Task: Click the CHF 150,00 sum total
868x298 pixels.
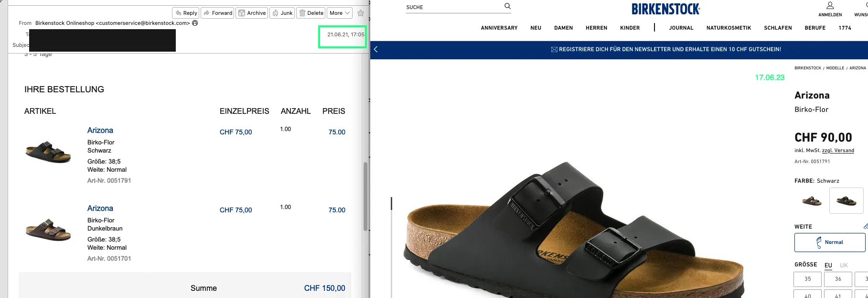Action: pos(324,288)
